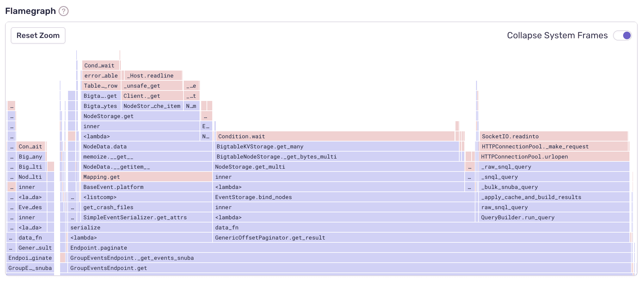Click the SocketIO.readinto frame
644x281 pixels.
(x=553, y=136)
